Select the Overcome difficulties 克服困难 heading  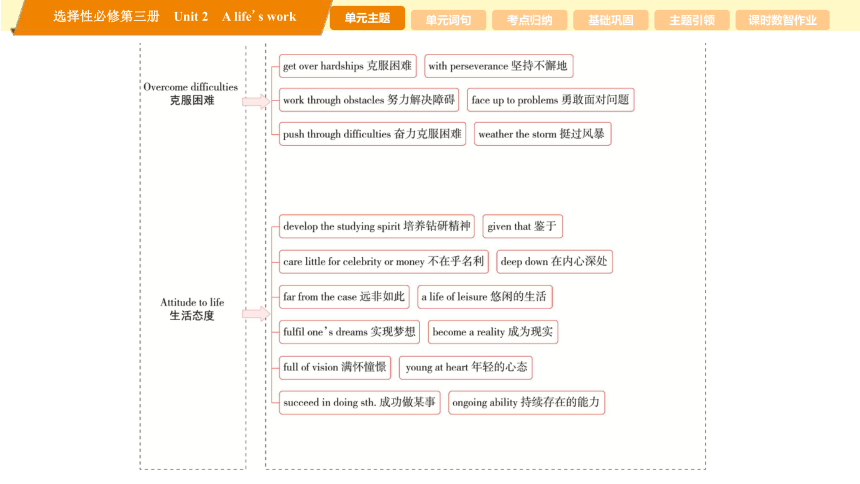click(191, 93)
